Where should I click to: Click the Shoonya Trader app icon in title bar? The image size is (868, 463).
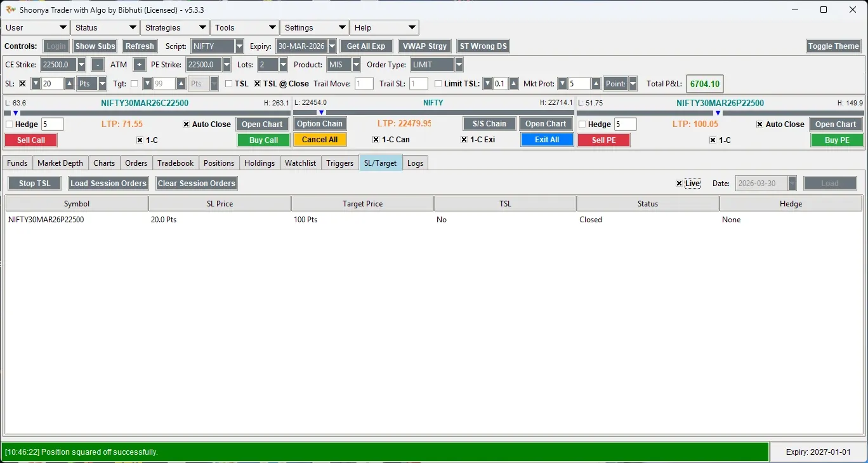pos(11,10)
